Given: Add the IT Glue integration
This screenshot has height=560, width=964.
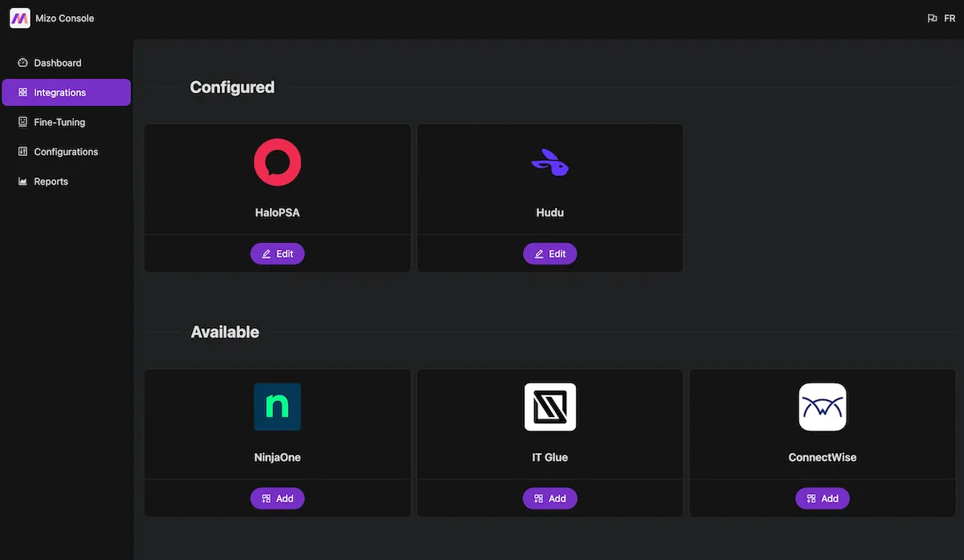Looking at the screenshot, I should pos(550,498).
